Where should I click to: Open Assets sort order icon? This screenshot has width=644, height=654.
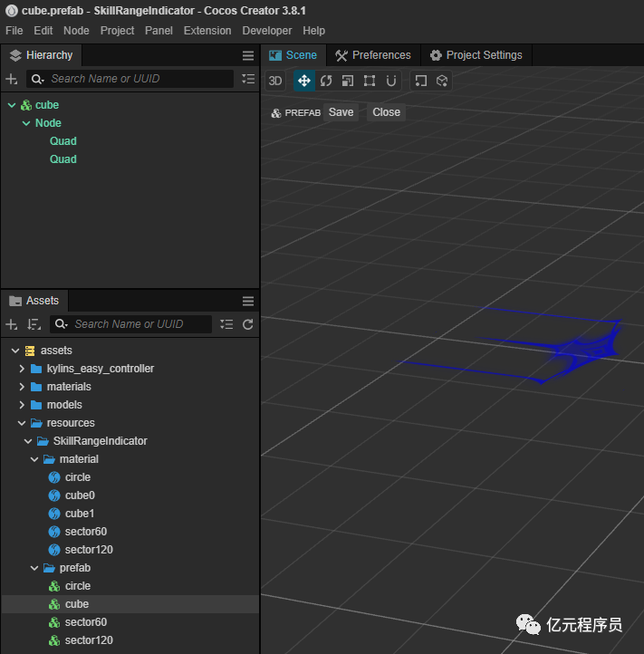[34, 324]
